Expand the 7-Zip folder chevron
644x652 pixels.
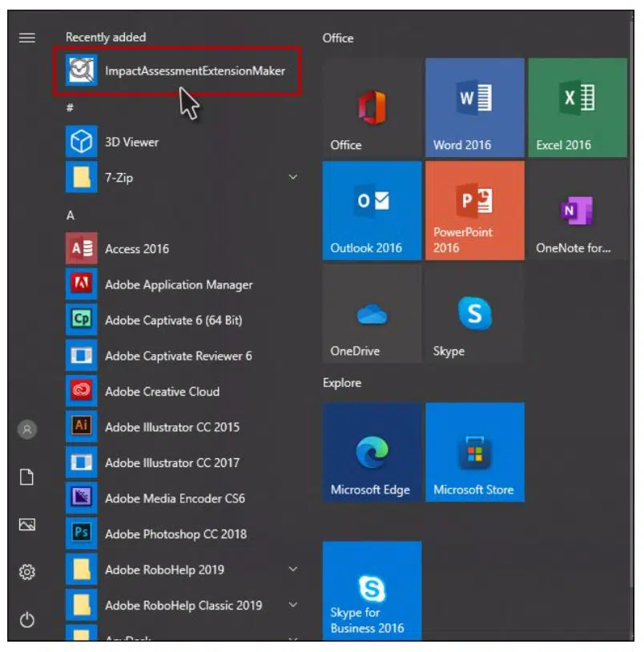[x=293, y=177]
